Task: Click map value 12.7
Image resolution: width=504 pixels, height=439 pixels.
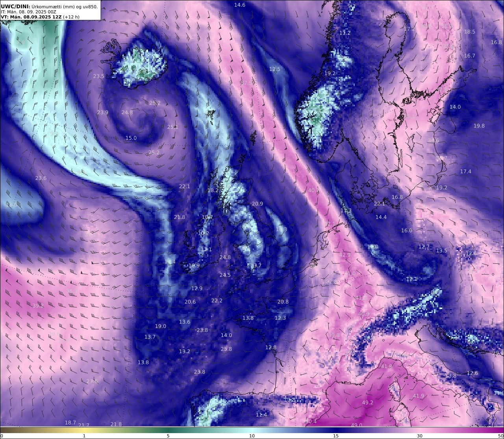Action: 424,247
